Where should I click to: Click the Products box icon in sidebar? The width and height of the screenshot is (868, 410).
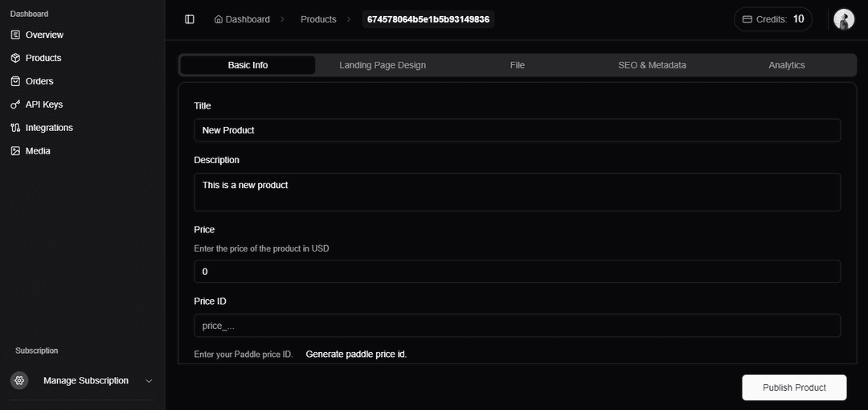point(15,58)
